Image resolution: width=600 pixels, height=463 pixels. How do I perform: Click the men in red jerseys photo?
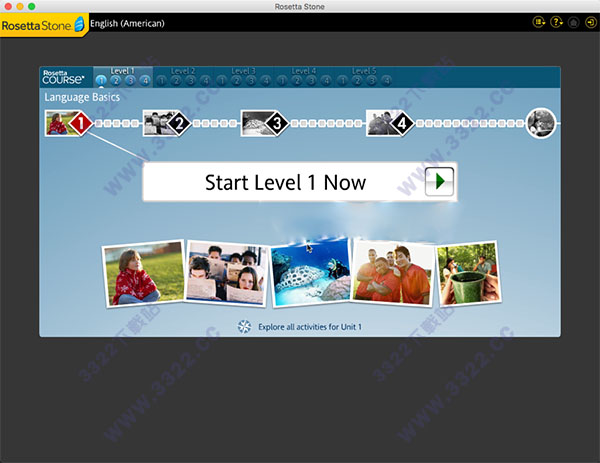point(393,272)
